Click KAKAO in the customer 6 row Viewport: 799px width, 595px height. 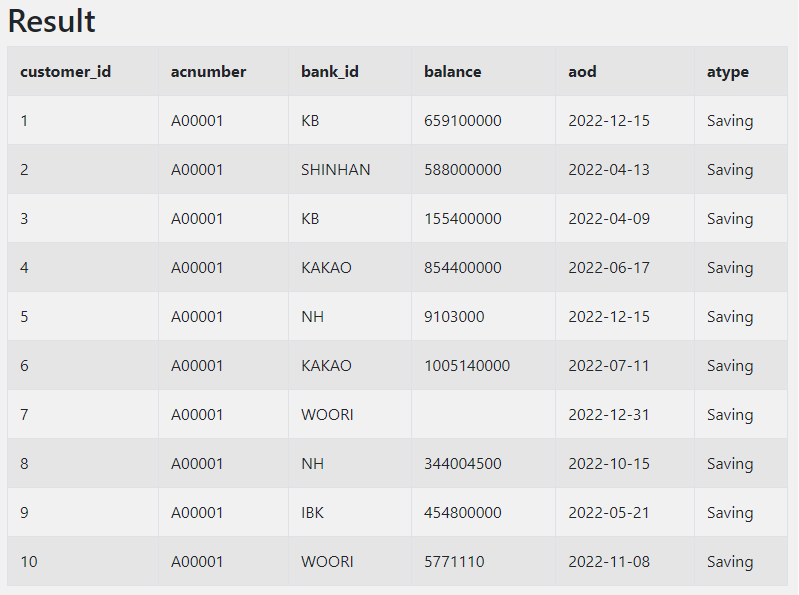[x=326, y=365]
